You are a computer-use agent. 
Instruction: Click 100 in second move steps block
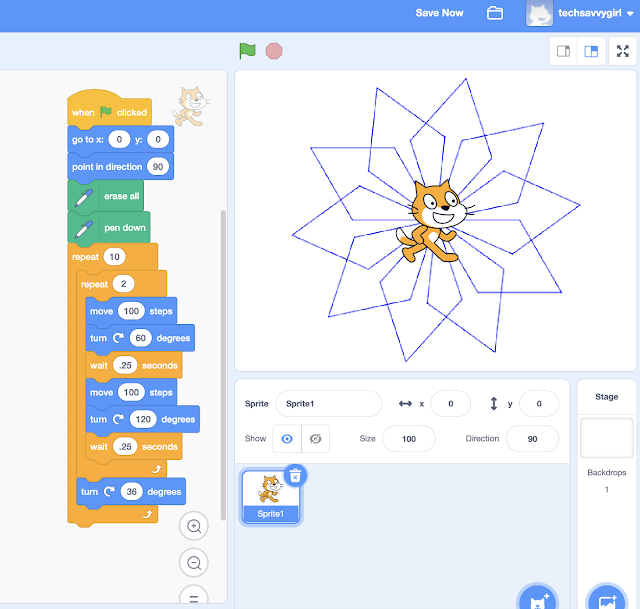click(x=131, y=392)
